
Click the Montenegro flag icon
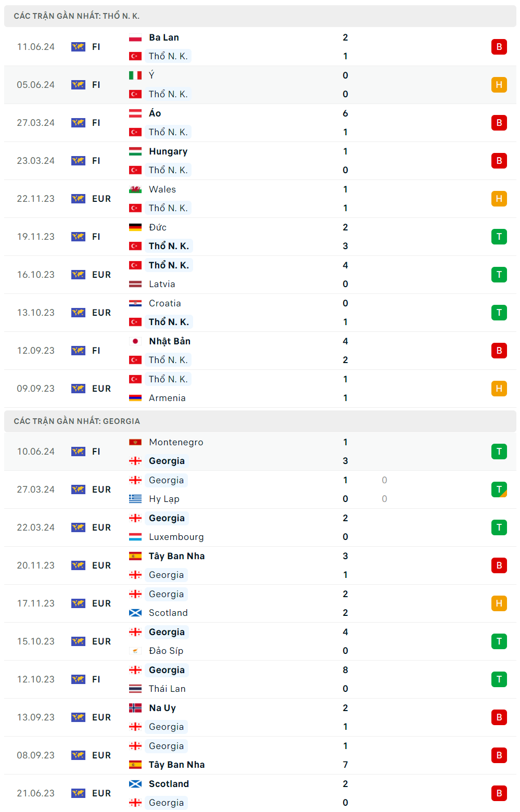click(x=135, y=442)
